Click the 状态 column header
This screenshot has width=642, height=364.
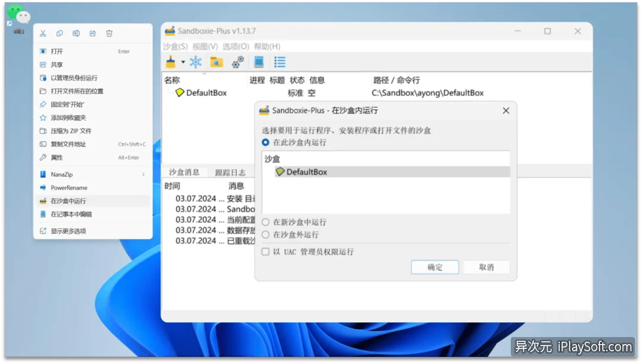297,80
